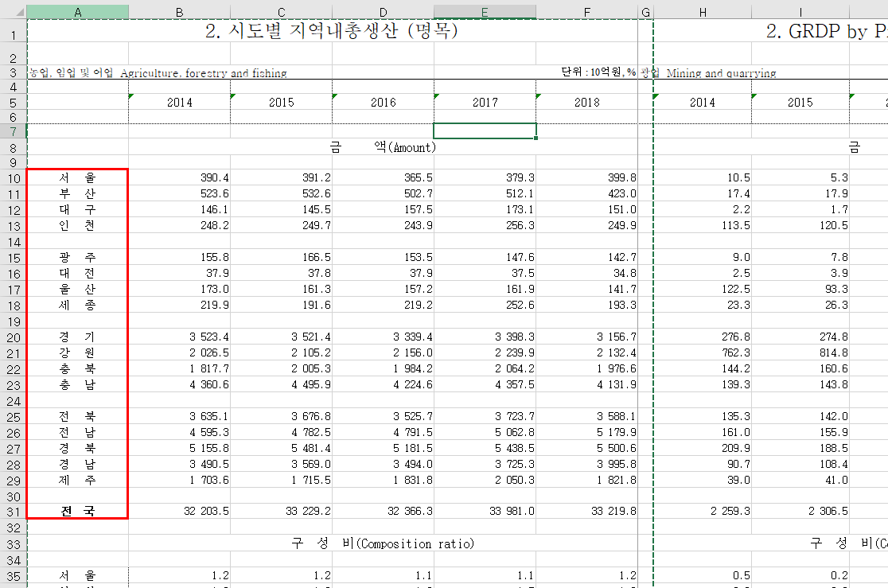888x588 pixels.
Task: Click value 4 224.6 in row 23
Action: (x=413, y=384)
